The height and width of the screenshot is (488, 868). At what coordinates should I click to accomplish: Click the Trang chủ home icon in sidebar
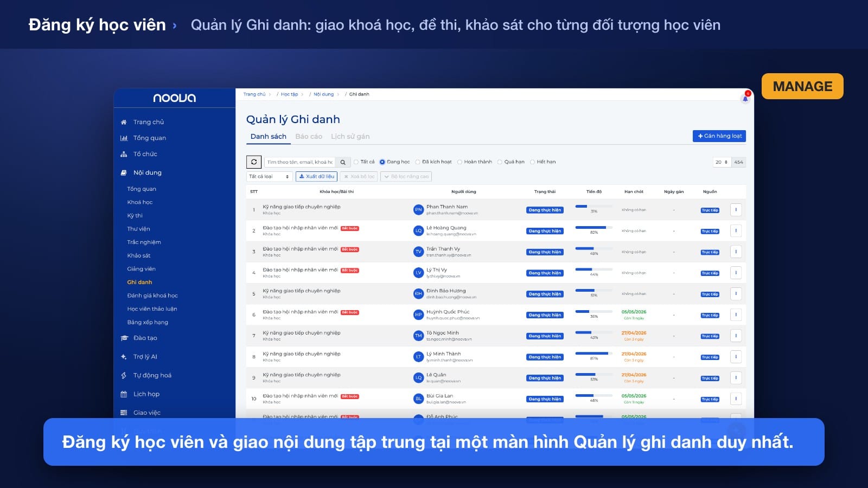(x=124, y=122)
